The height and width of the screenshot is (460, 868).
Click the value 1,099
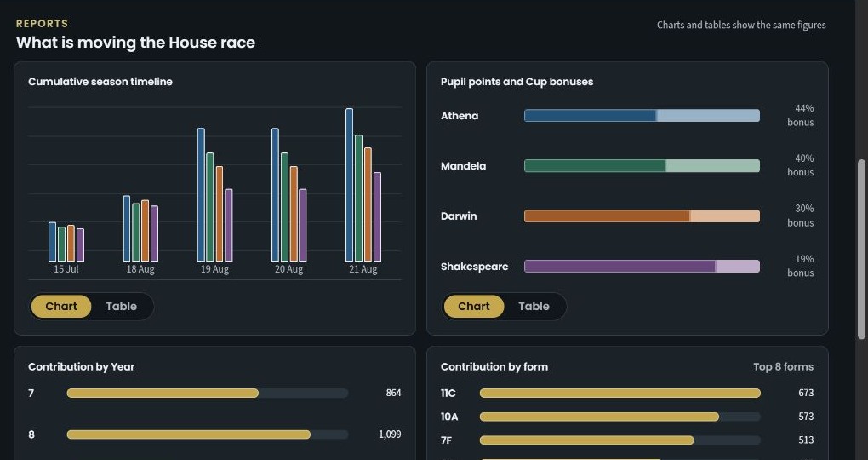pos(390,434)
